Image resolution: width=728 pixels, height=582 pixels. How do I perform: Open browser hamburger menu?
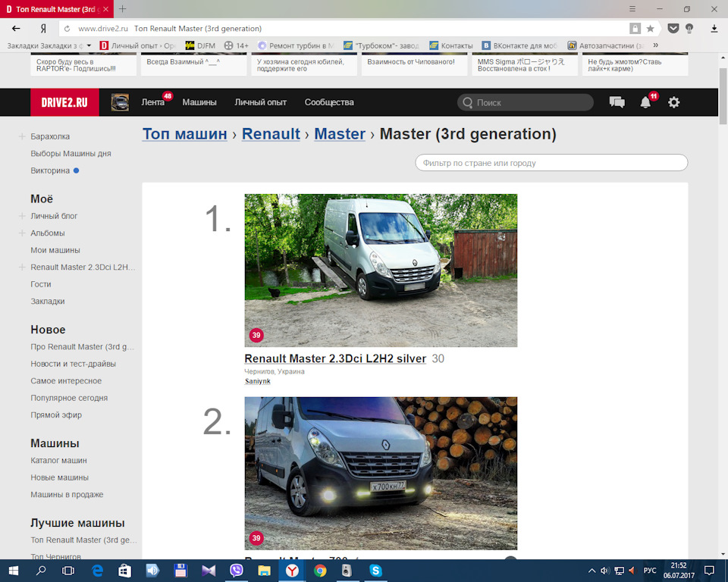click(x=632, y=9)
